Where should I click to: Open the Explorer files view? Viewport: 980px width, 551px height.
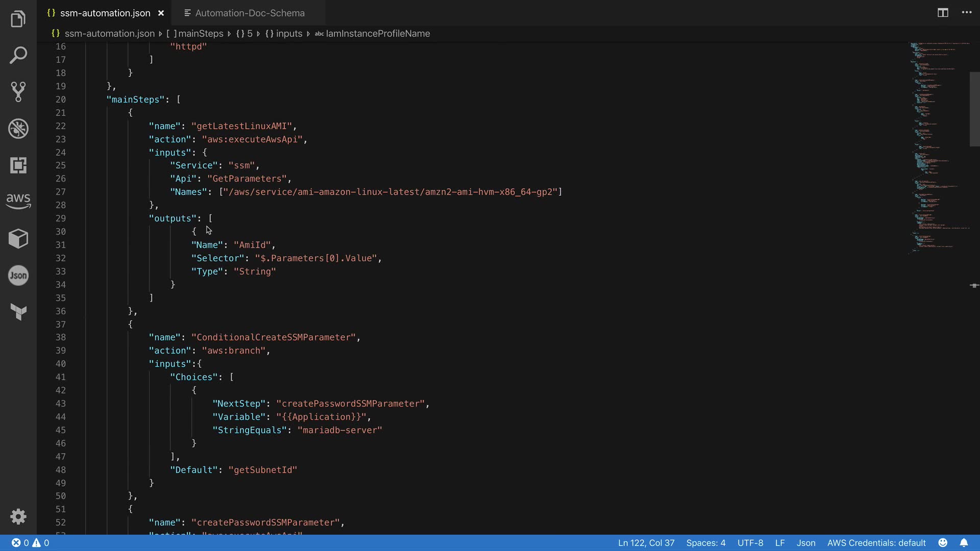18,19
